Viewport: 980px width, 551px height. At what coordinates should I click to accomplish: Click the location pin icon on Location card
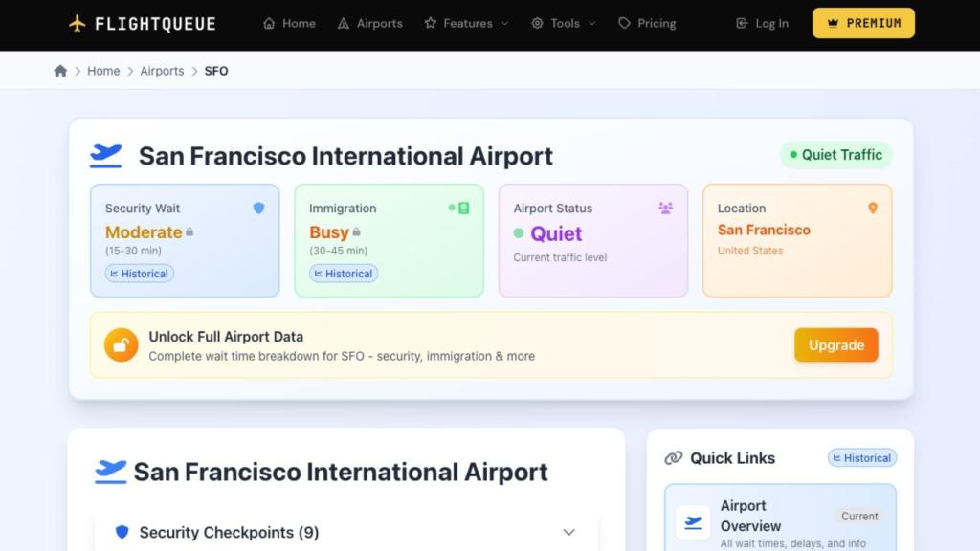pyautogui.click(x=872, y=207)
